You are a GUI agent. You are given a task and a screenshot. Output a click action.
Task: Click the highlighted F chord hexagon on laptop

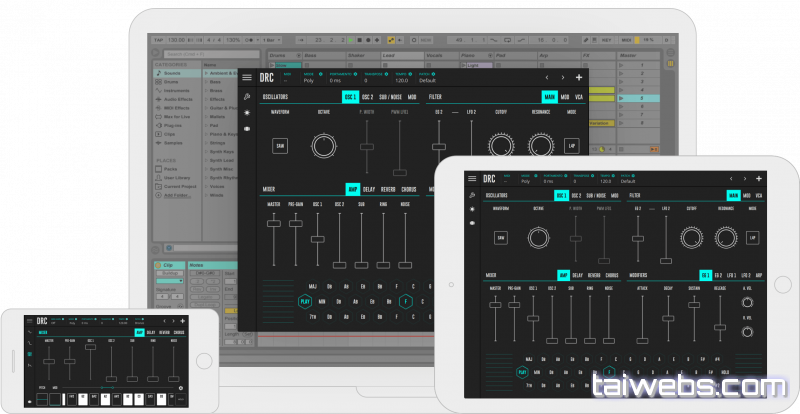click(404, 300)
